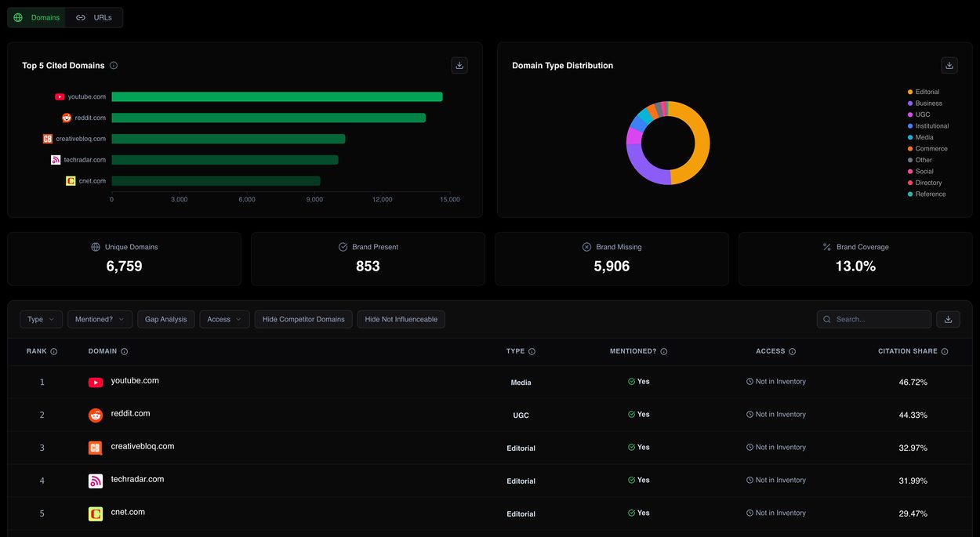
Task: Click info icon beside TYPE column header
Action: (x=532, y=352)
